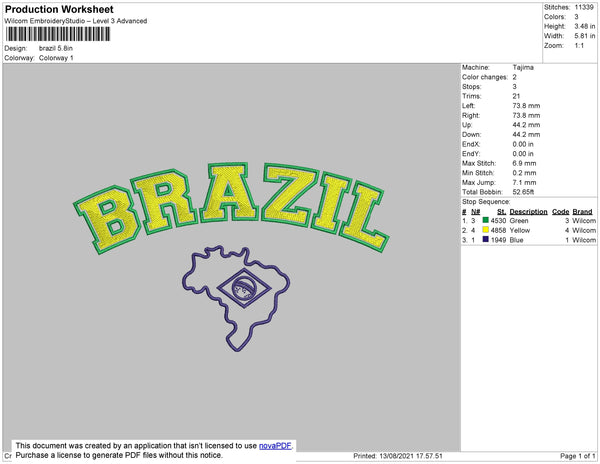
Task: Click the blue thread color swatch
Action: coord(486,239)
